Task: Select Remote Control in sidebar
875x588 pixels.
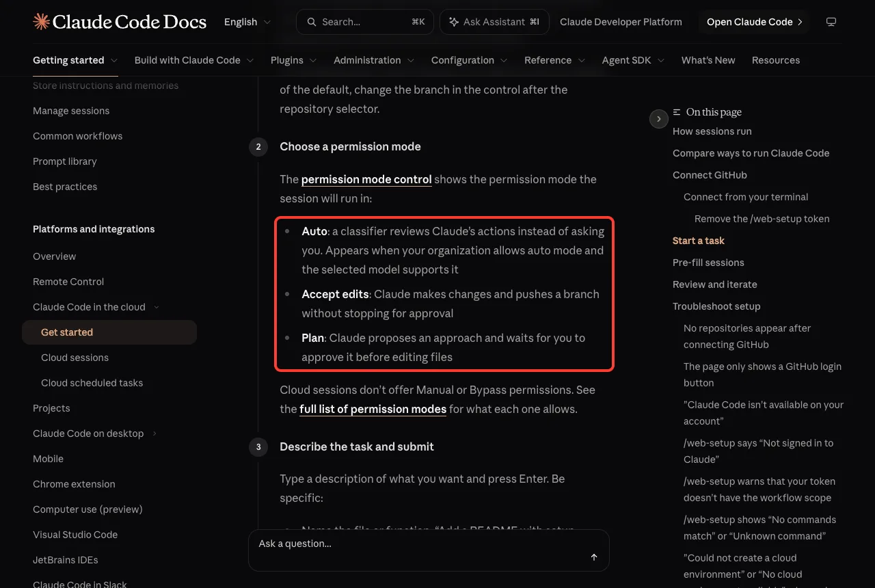Action: tap(68, 282)
